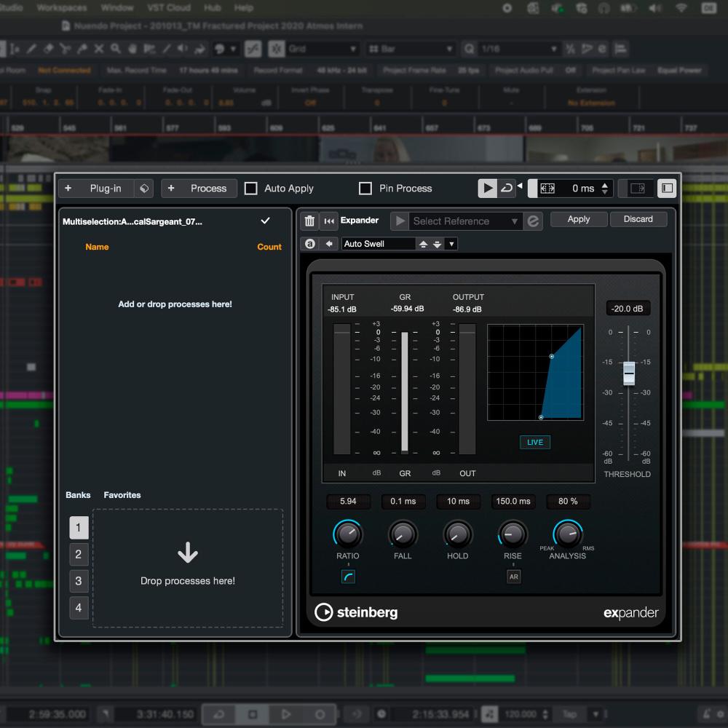Click the Threshold slider handle
Screen dimensions: 728x728
click(629, 372)
